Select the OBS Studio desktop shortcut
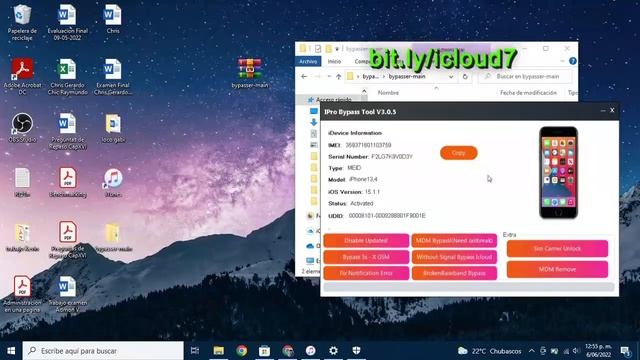This screenshot has height=360, width=640. (x=22, y=127)
